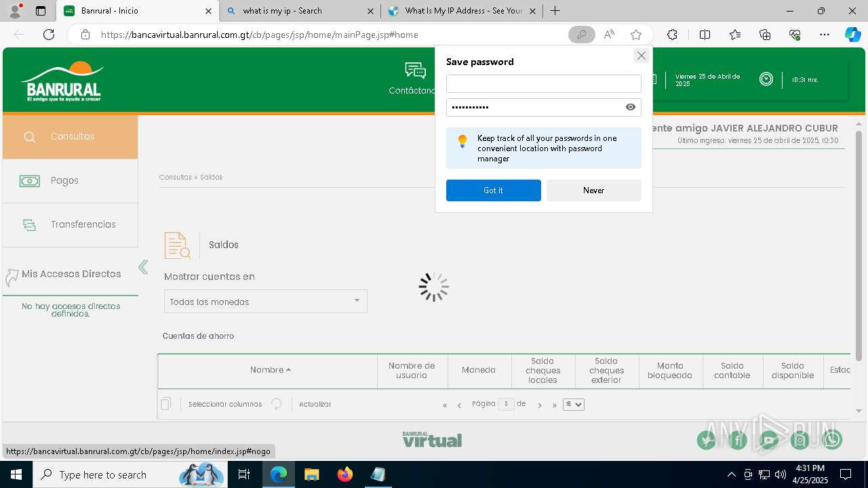The height and width of the screenshot is (488, 868).
Task: Open Banrural Facebook page
Action: point(738,440)
